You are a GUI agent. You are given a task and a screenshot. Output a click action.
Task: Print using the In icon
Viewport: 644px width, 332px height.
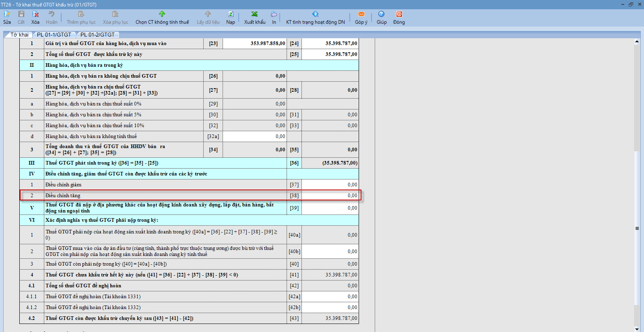(274, 14)
